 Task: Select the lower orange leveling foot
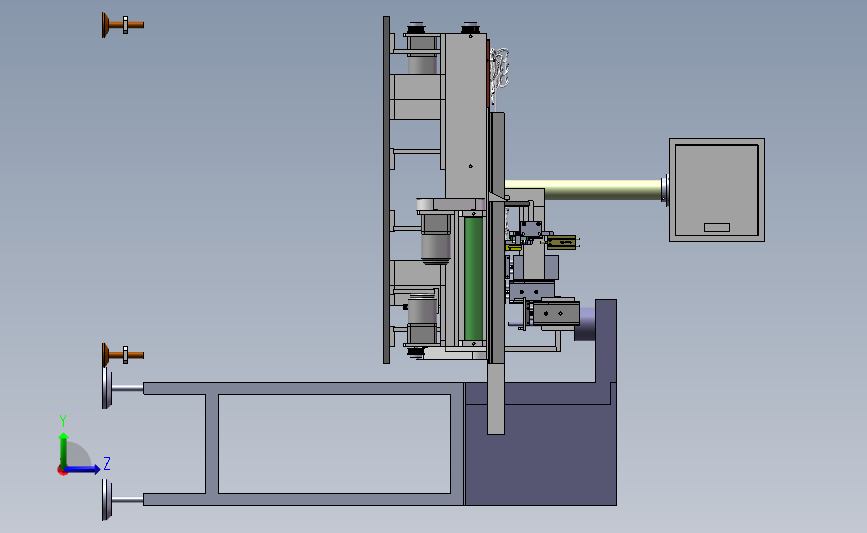coord(122,355)
